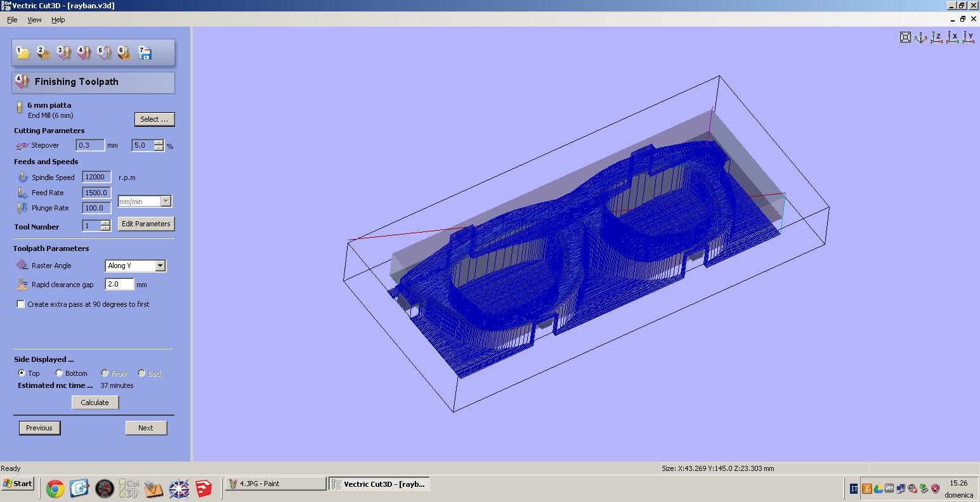This screenshot has height=502, width=980.
Task: Open step 2 material setup icon
Action: pos(43,53)
